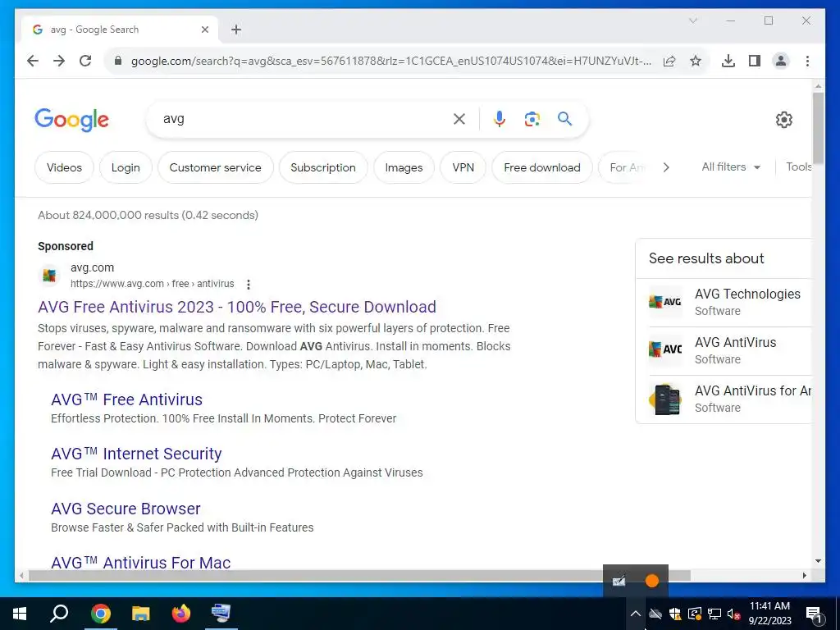Search by image with the Google Lens icon

click(532, 119)
